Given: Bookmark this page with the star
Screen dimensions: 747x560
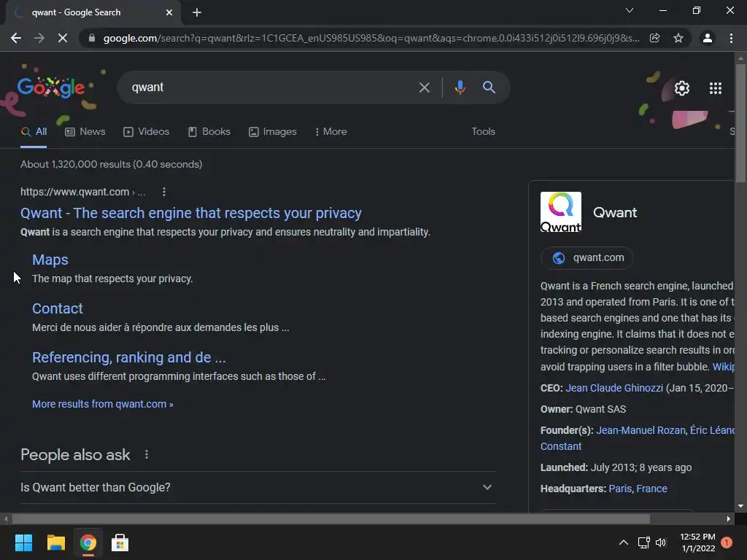Looking at the screenshot, I should coord(678,38).
